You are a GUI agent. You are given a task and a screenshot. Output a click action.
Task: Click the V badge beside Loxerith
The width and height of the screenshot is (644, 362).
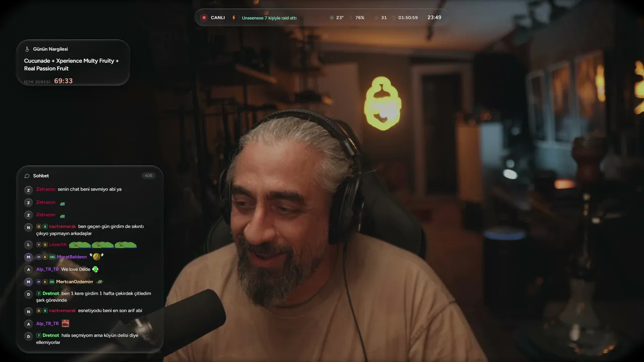click(x=39, y=244)
